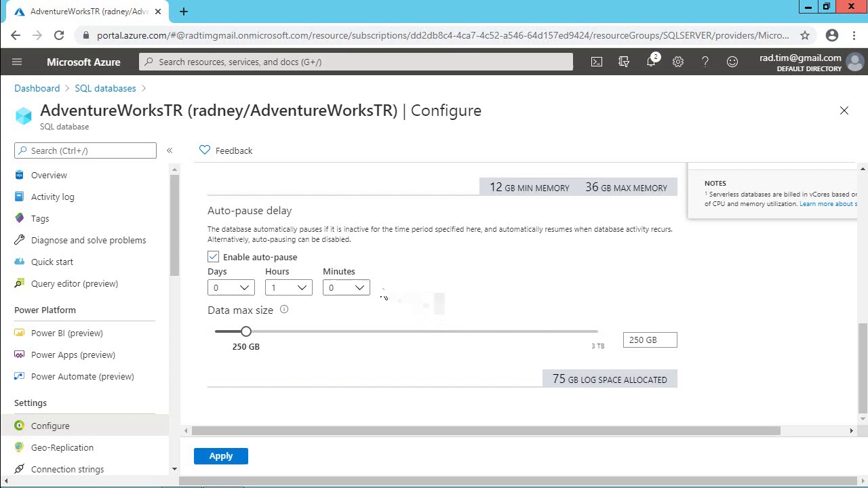Click the right vertical scrollbar thumb
The width and height of the screenshot is (868, 488).
(863, 367)
